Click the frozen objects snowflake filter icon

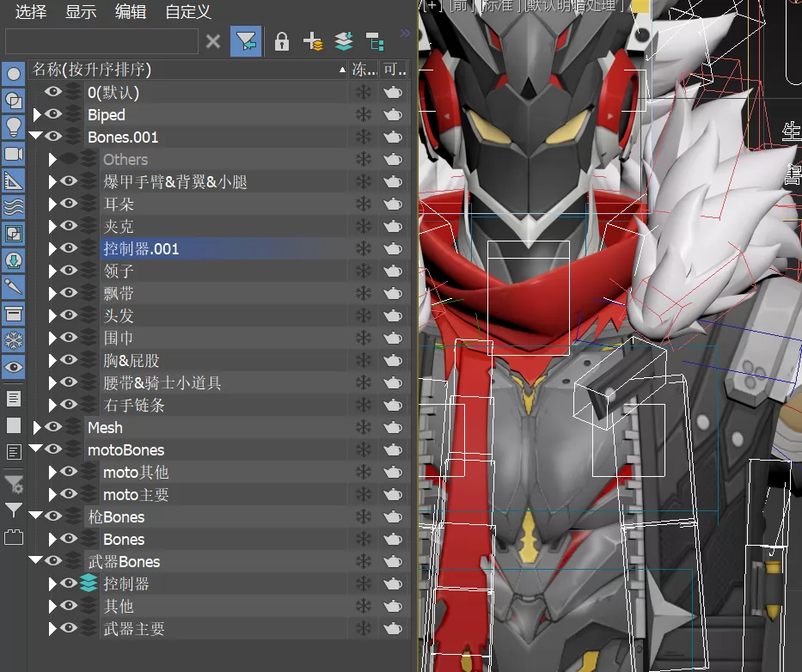pyautogui.click(x=13, y=340)
